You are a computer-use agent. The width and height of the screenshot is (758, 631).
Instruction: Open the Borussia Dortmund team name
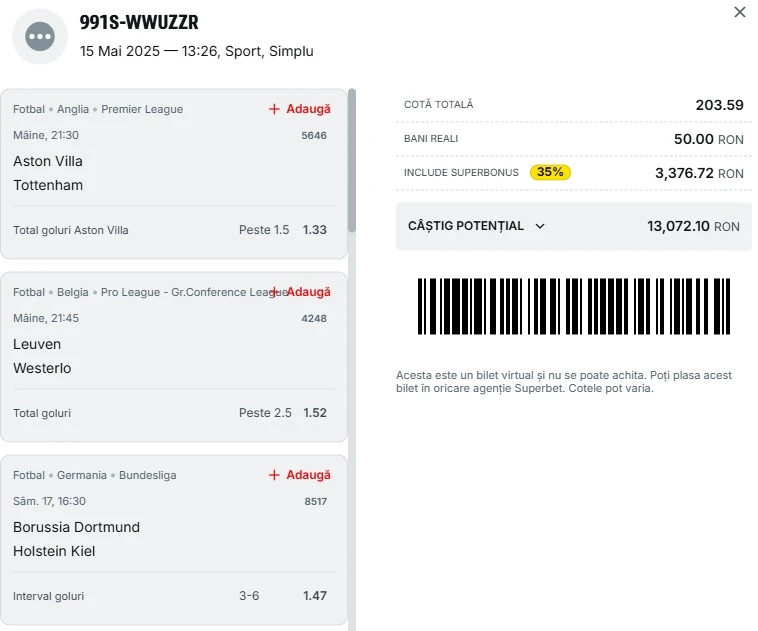coord(76,527)
